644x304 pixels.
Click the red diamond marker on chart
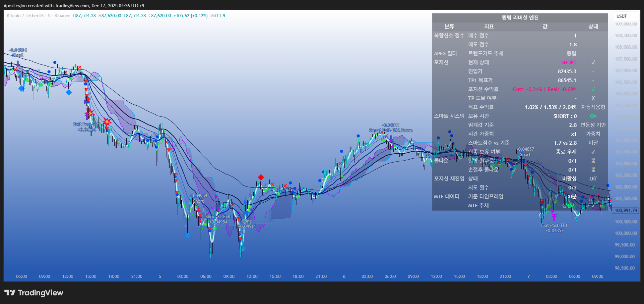click(x=261, y=177)
